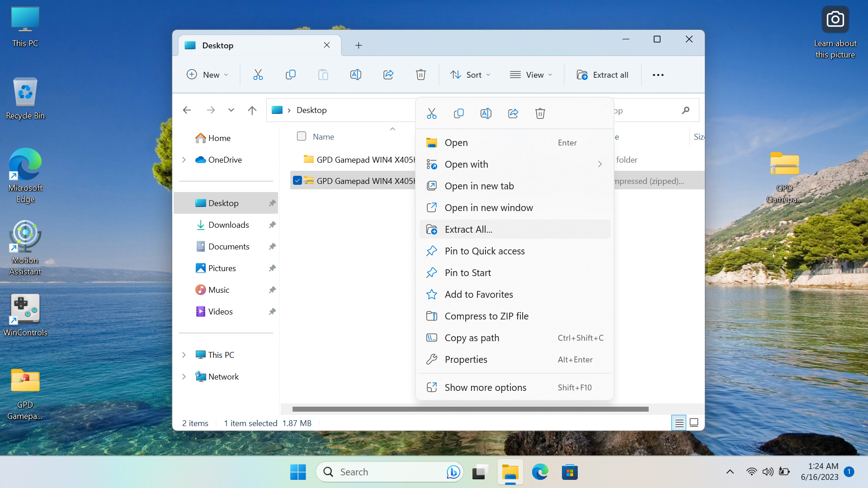
Task: Expand the Network tree node
Action: click(184, 376)
